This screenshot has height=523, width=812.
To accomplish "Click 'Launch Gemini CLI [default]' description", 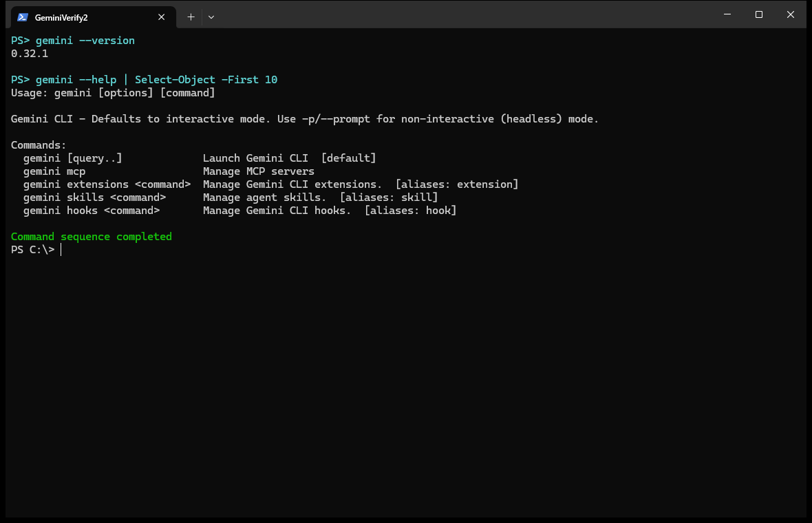I will point(290,158).
